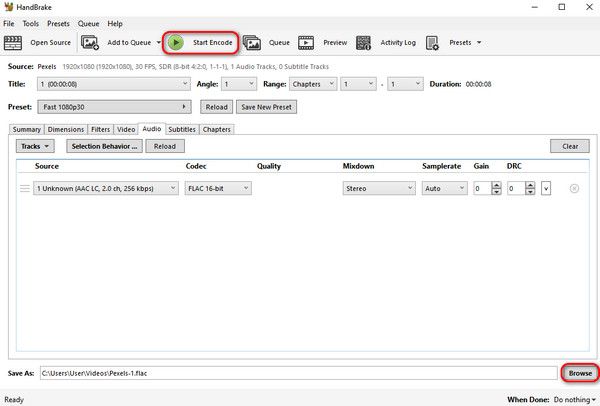This screenshot has height=406, width=600.
Task: Open the start chapter dropdown
Action: pos(358,84)
